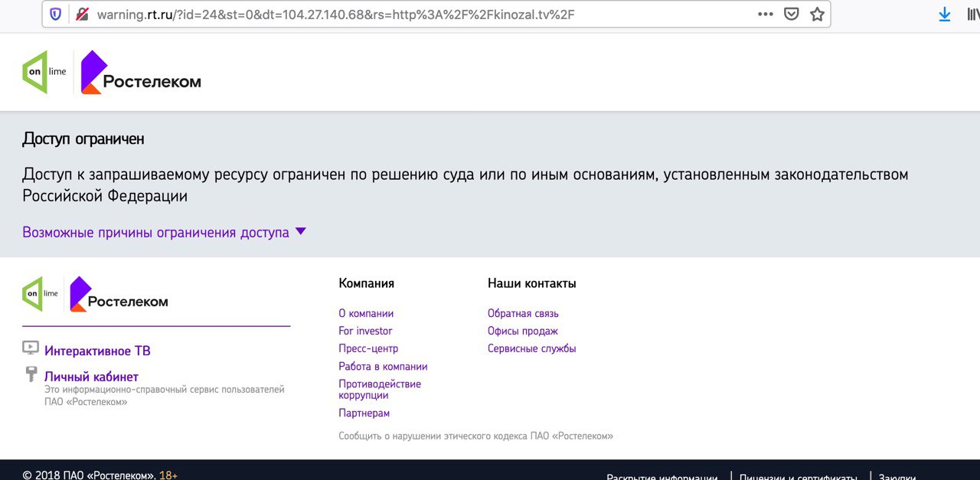The width and height of the screenshot is (980, 480).
Task: Click Возможные причины ограничения доступа link
Action: [156, 233]
